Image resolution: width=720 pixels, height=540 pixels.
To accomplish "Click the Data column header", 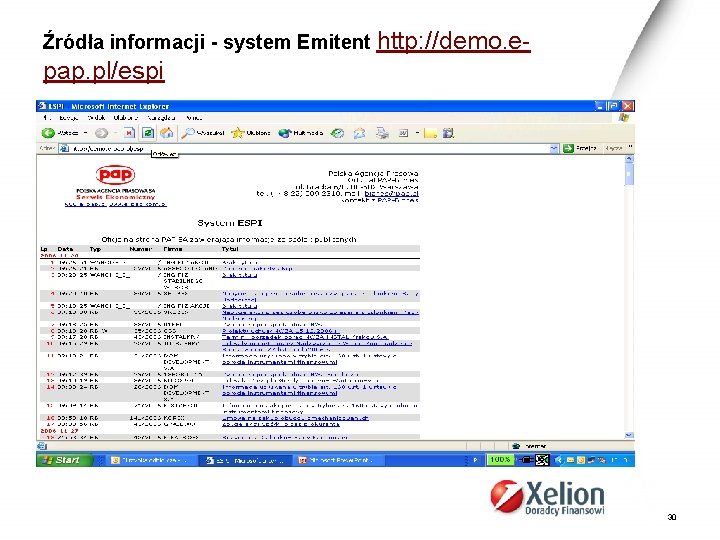I will coord(65,249).
